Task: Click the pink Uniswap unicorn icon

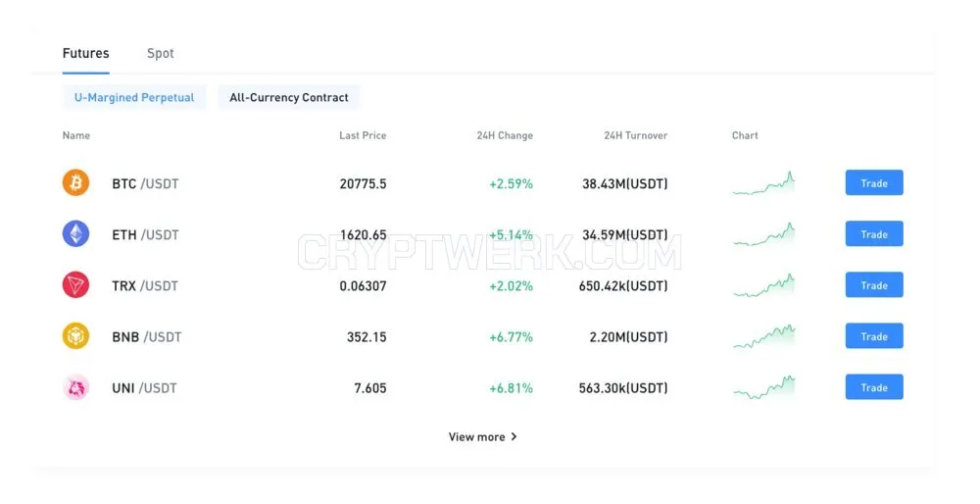Action: (x=75, y=387)
